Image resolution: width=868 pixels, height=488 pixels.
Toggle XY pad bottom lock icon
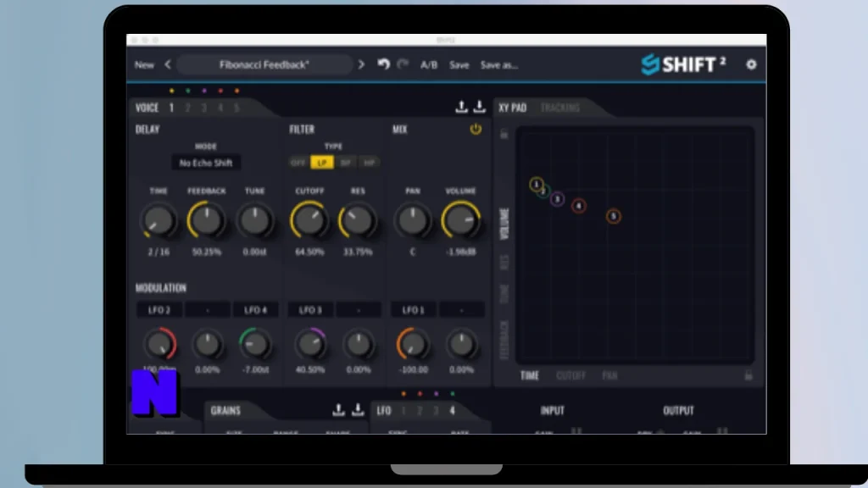click(x=748, y=375)
